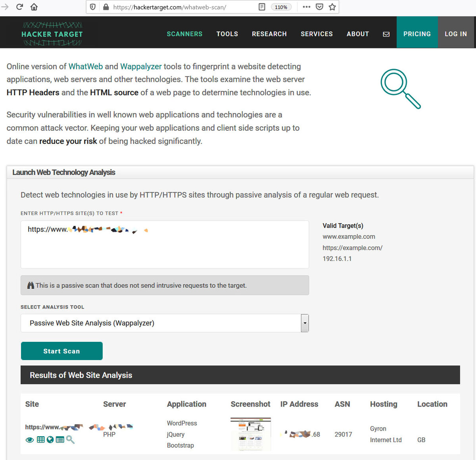Viewport: 476px width, 460px height.
Task: Click the Hacker Target logo
Action: pyautogui.click(x=52, y=34)
